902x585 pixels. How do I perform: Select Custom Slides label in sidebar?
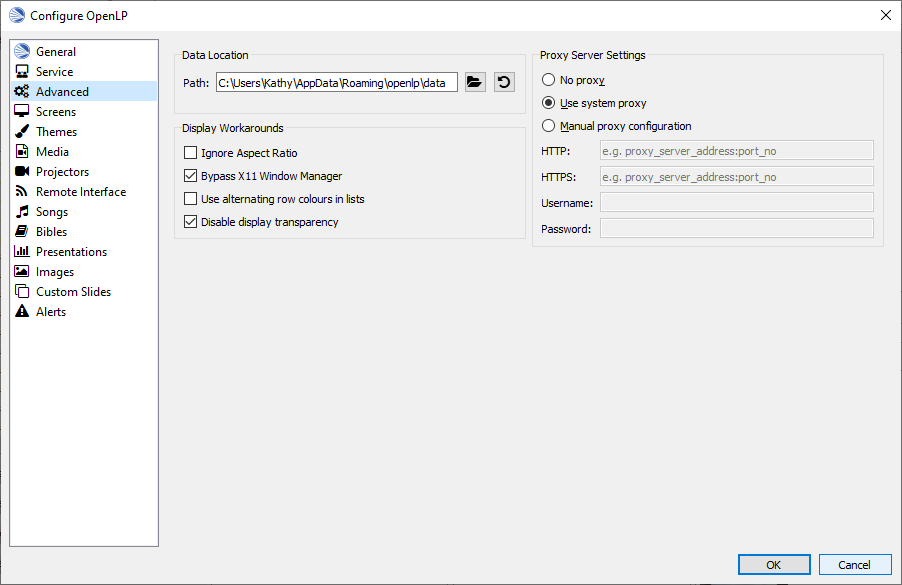[74, 292]
